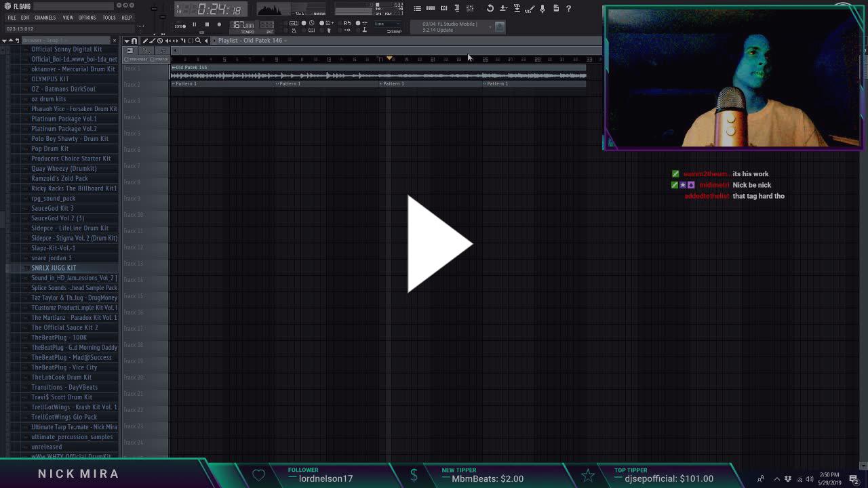Open the browser options arrow menu

[x=4, y=40]
